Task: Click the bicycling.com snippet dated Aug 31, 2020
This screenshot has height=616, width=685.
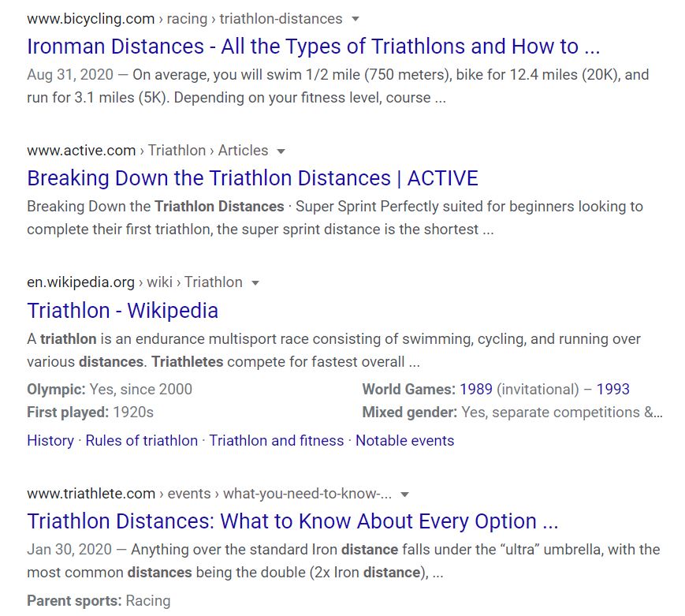Action: [x=337, y=86]
